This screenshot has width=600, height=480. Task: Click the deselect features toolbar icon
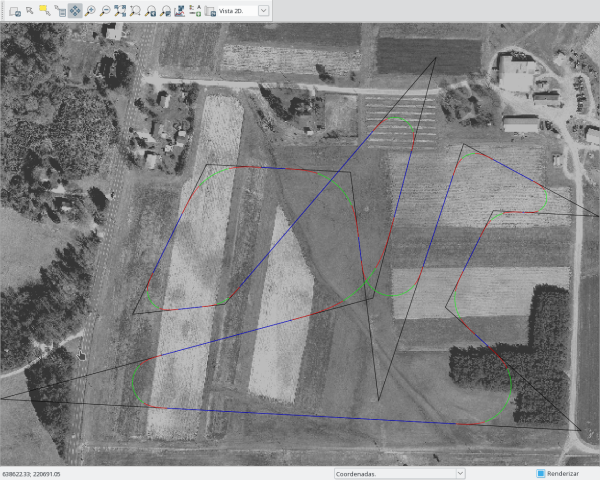tap(60, 10)
